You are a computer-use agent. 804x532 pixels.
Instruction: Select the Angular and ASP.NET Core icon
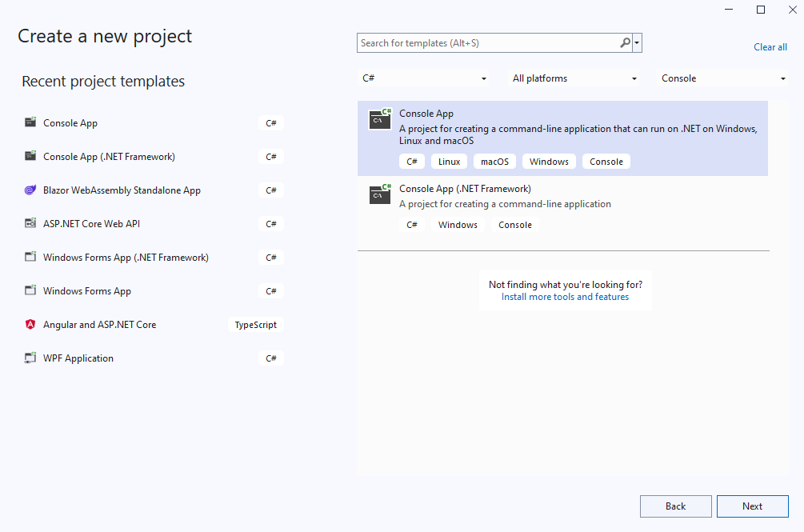click(x=30, y=325)
